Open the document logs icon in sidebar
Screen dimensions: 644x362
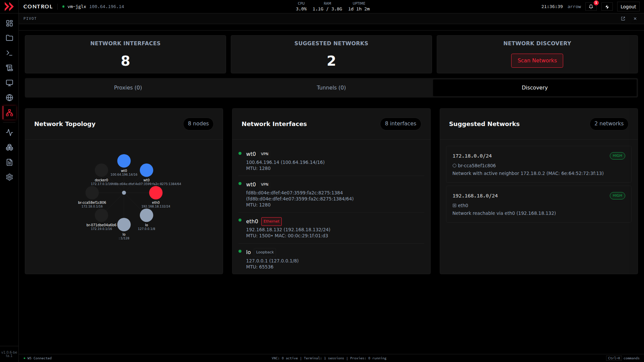9,162
